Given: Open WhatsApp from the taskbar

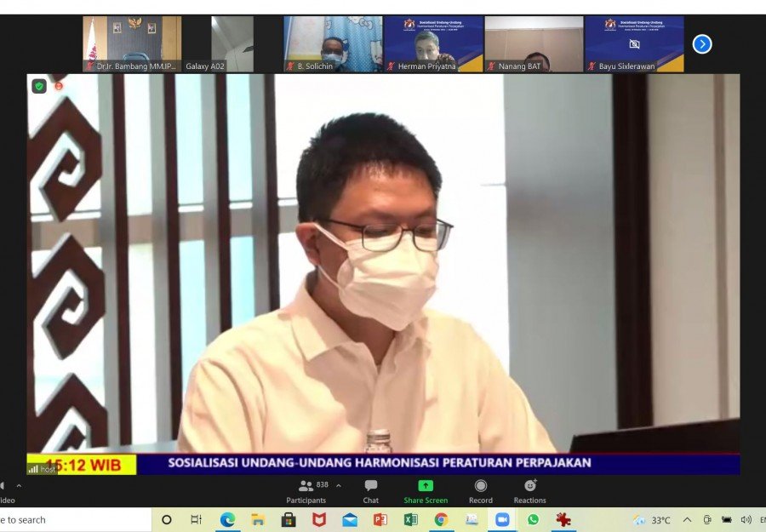Looking at the screenshot, I should 533,520.
